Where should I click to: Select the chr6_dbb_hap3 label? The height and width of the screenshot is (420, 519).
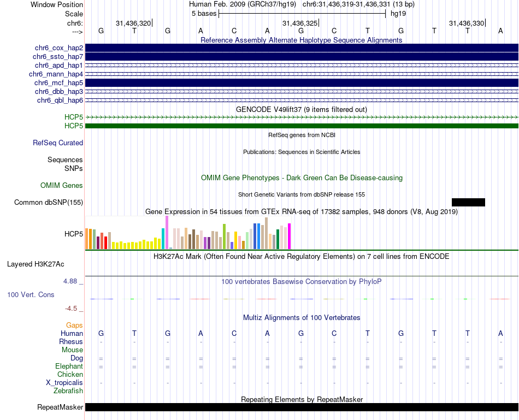click(59, 91)
